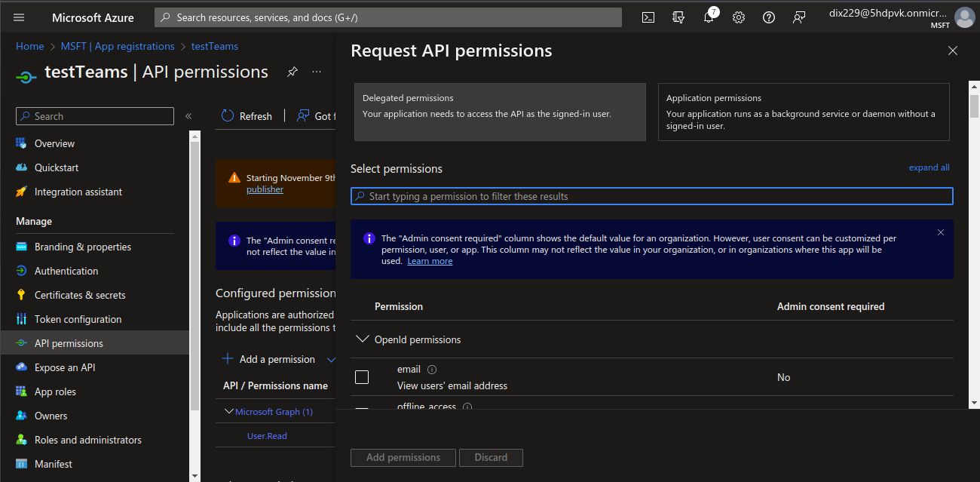Click the Manifest icon in the sidebar
Viewport: 980px width, 482px height.
point(21,464)
